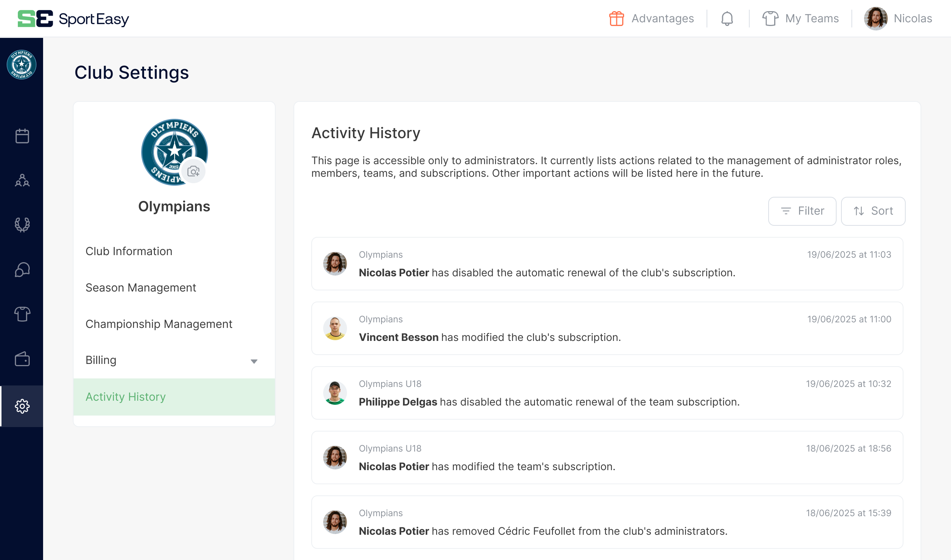Open Nicolas's profile avatar
Screen dimensions: 951x560
(876, 18)
